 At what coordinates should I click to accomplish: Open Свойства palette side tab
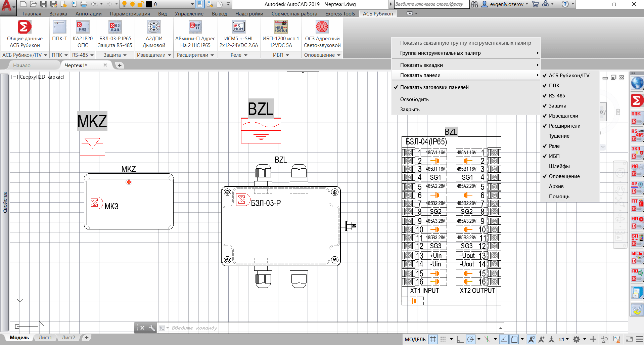click(x=5, y=202)
